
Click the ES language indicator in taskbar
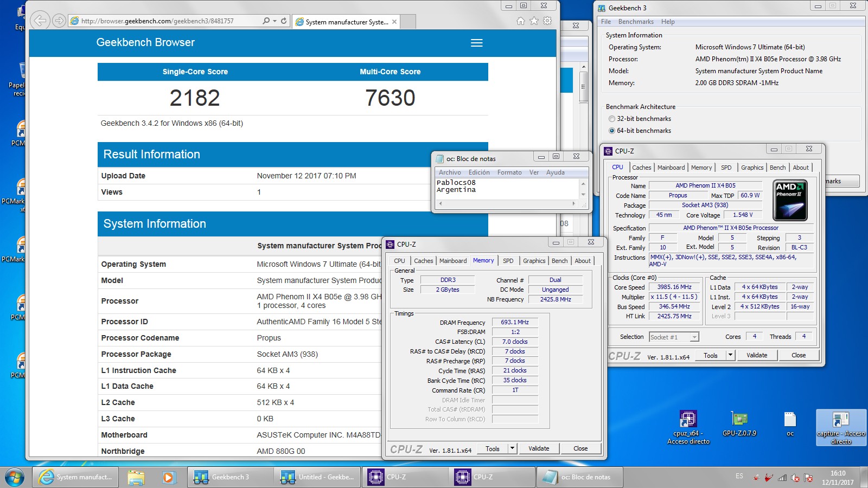point(739,476)
